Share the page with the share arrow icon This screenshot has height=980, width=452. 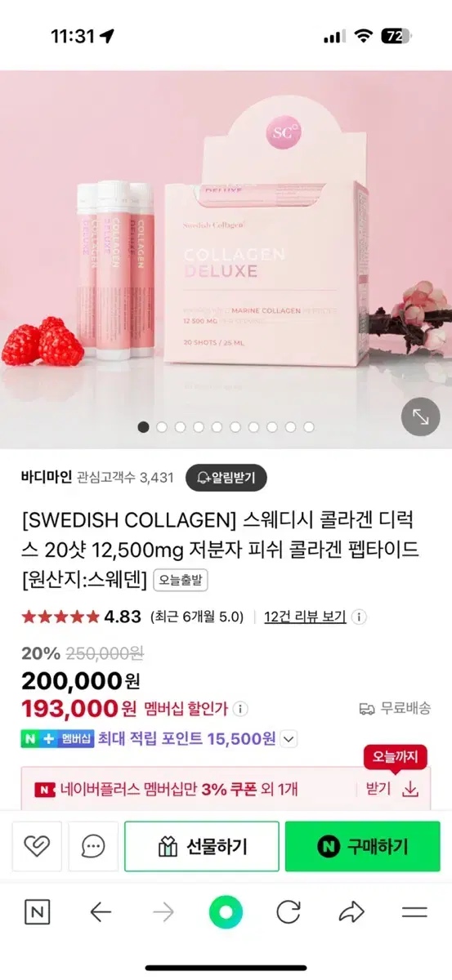(x=351, y=912)
